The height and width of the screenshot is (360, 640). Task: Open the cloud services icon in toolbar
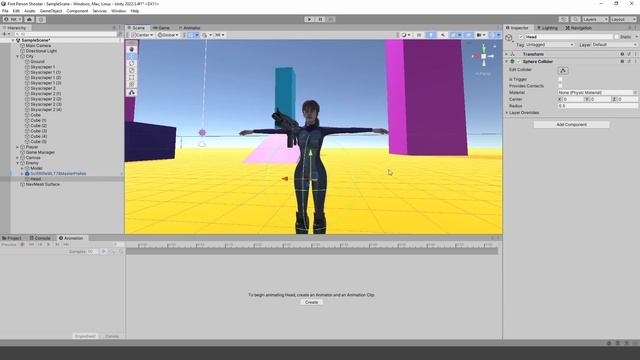coord(29,19)
